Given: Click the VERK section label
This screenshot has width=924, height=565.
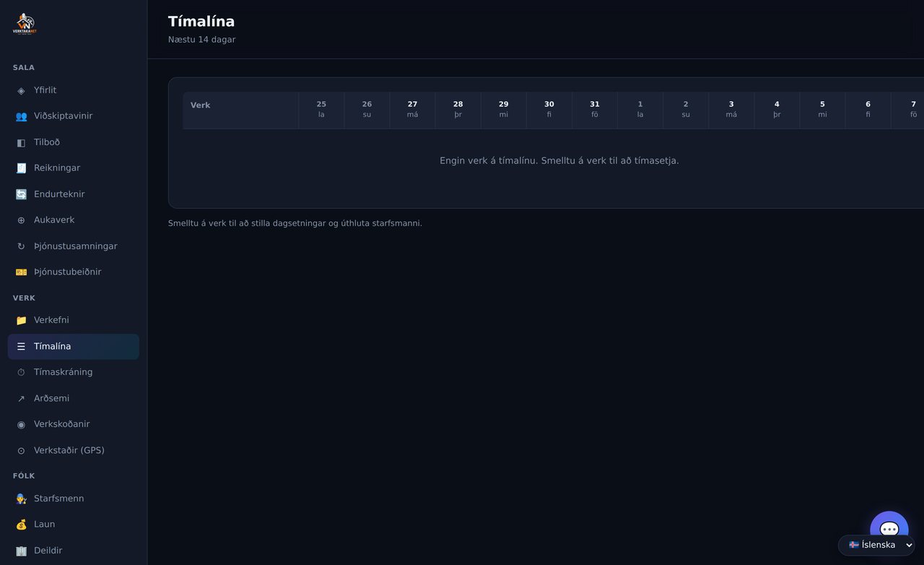Looking at the screenshot, I should 24,298.
